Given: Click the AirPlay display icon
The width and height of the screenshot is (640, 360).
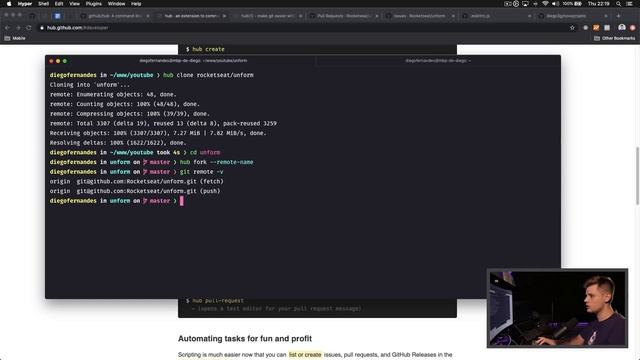Looking at the screenshot, I should (525, 4).
